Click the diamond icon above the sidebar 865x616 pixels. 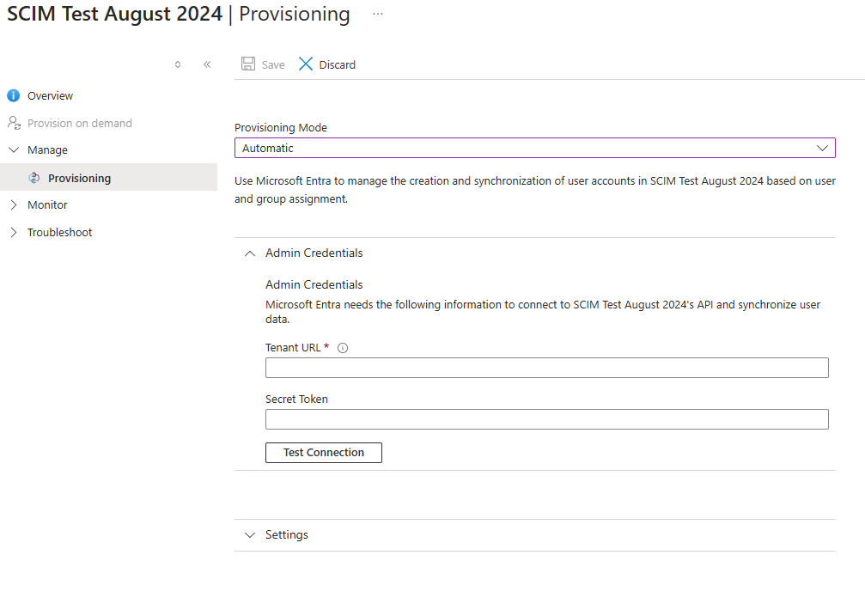click(x=177, y=64)
